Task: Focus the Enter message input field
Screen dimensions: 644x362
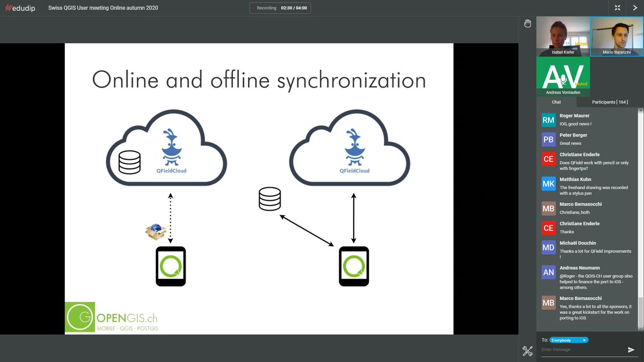Action: pos(583,350)
